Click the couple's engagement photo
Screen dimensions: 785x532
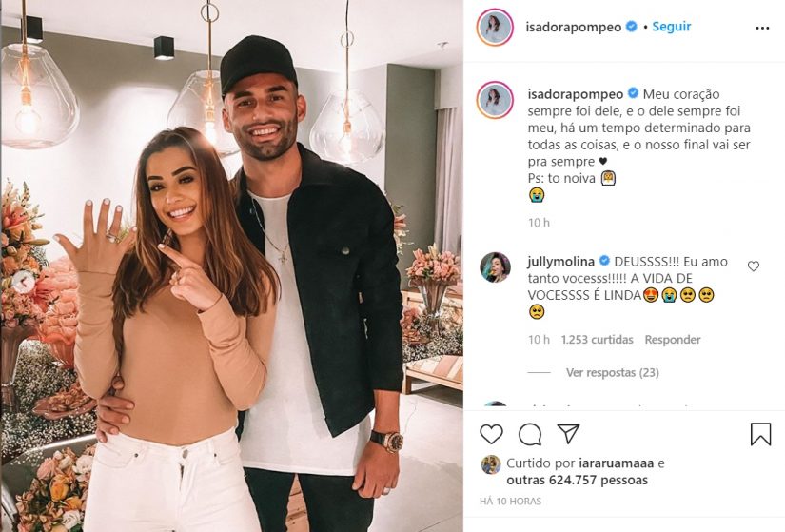coord(232,266)
